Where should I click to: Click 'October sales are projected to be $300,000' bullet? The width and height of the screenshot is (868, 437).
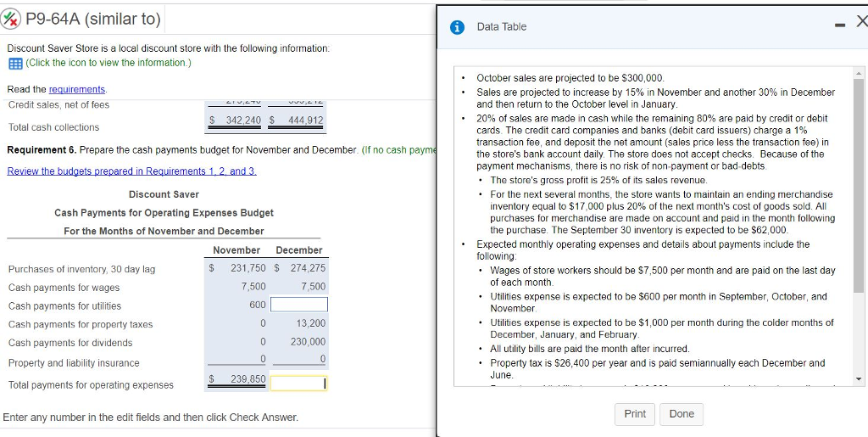[x=570, y=78]
